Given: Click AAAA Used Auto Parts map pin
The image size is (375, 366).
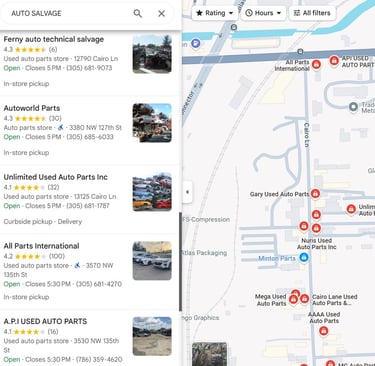Looking at the screenshot, I should tap(323, 331).
